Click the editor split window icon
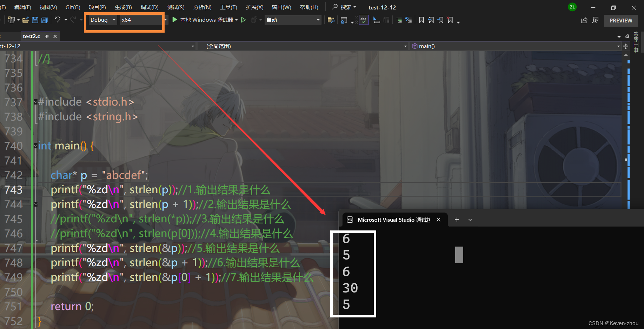The image size is (644, 329). tap(626, 46)
